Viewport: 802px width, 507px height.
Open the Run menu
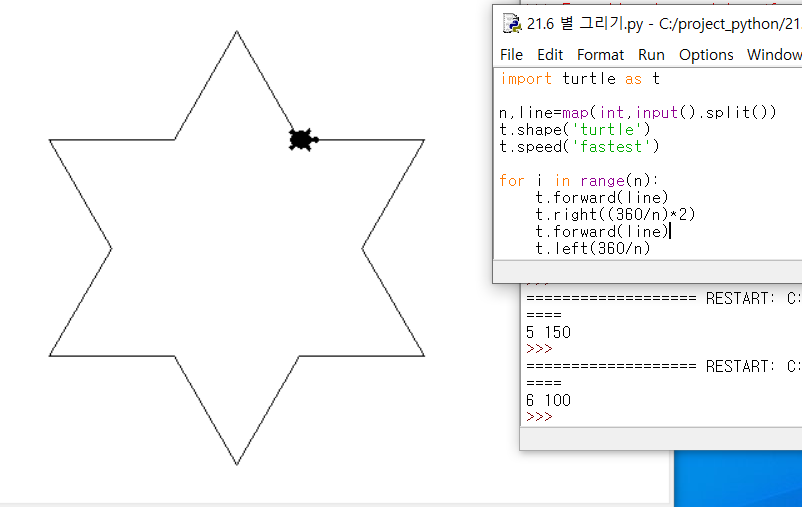coord(651,55)
